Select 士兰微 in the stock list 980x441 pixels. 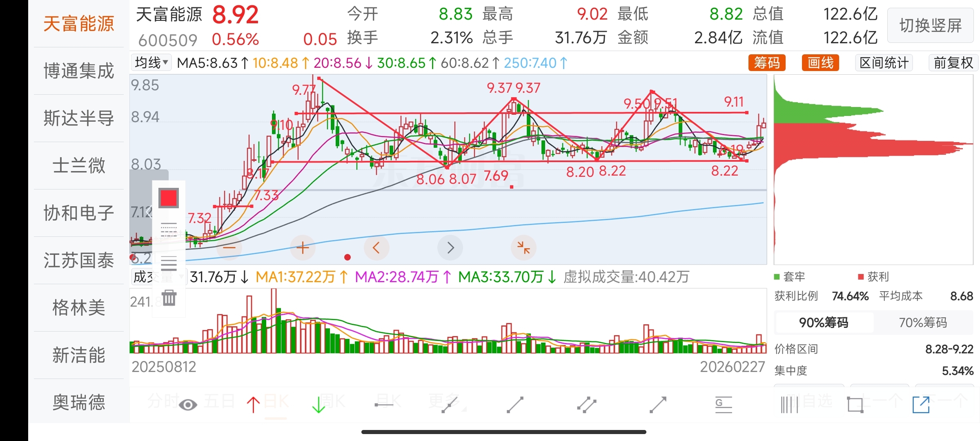(78, 165)
